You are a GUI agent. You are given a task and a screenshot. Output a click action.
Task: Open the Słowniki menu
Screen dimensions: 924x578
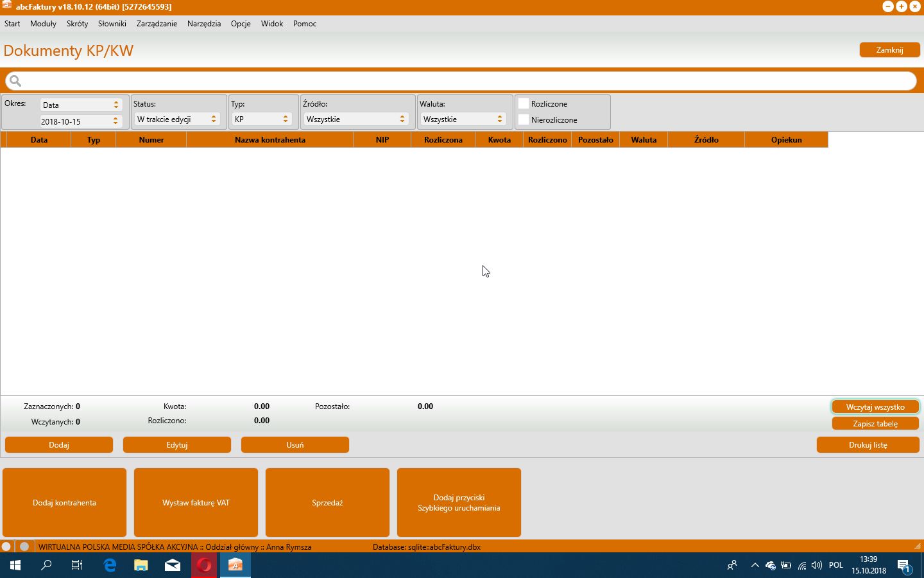click(112, 24)
